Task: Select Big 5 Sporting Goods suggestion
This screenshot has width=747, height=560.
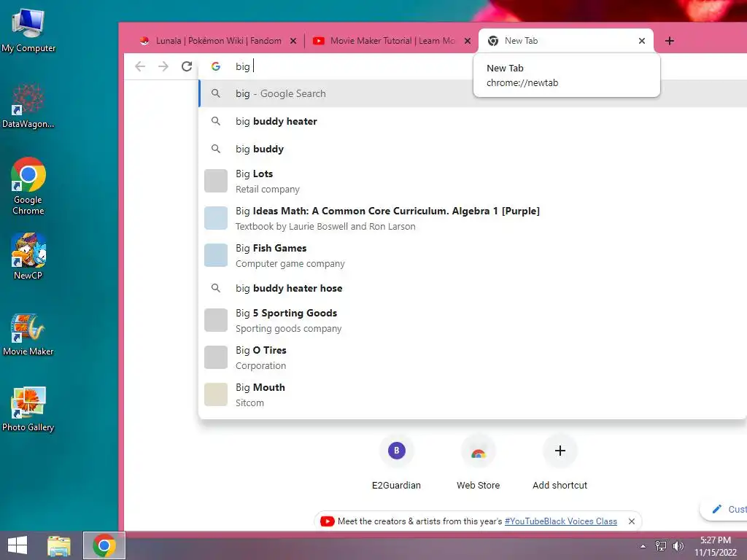Action: [x=473, y=321]
